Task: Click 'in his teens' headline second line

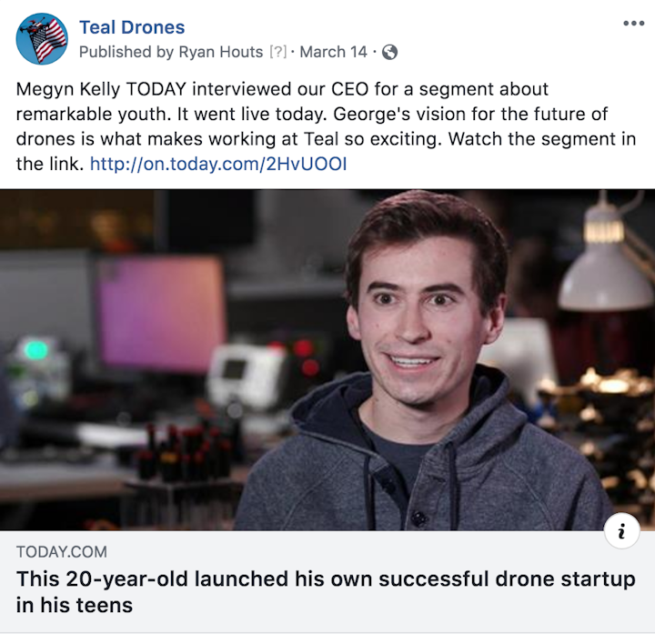Action: (x=75, y=605)
